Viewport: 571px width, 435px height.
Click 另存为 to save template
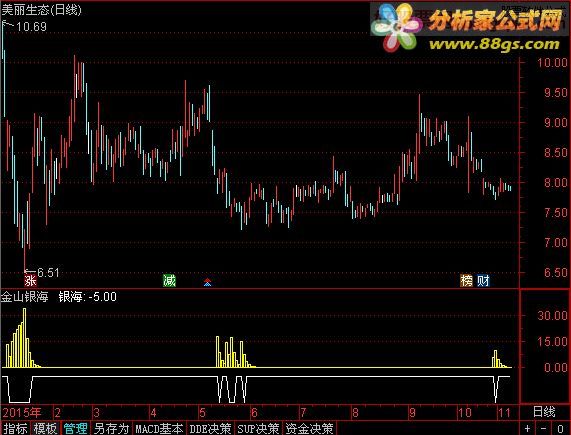(x=111, y=428)
